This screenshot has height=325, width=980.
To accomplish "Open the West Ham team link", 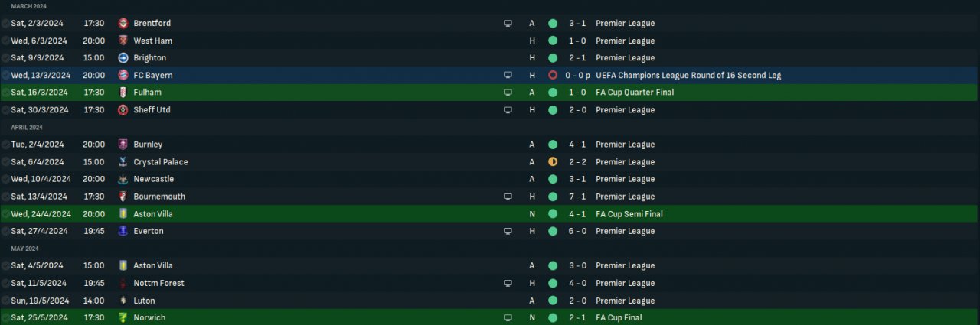I will (x=152, y=41).
